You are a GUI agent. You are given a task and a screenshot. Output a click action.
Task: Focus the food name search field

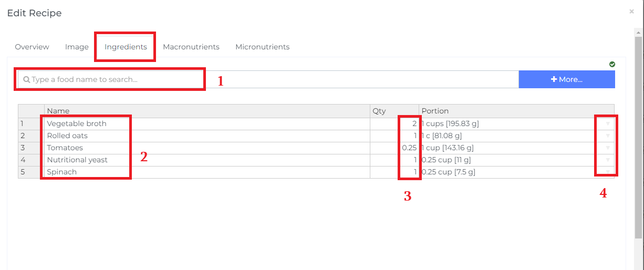(116, 80)
